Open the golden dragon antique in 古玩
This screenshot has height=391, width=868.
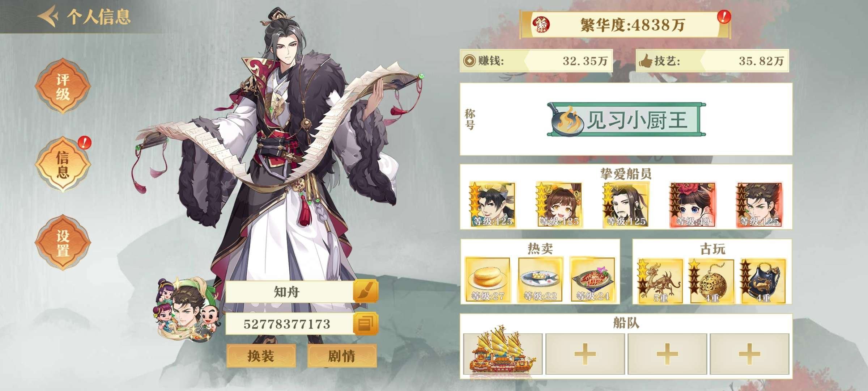660,281
